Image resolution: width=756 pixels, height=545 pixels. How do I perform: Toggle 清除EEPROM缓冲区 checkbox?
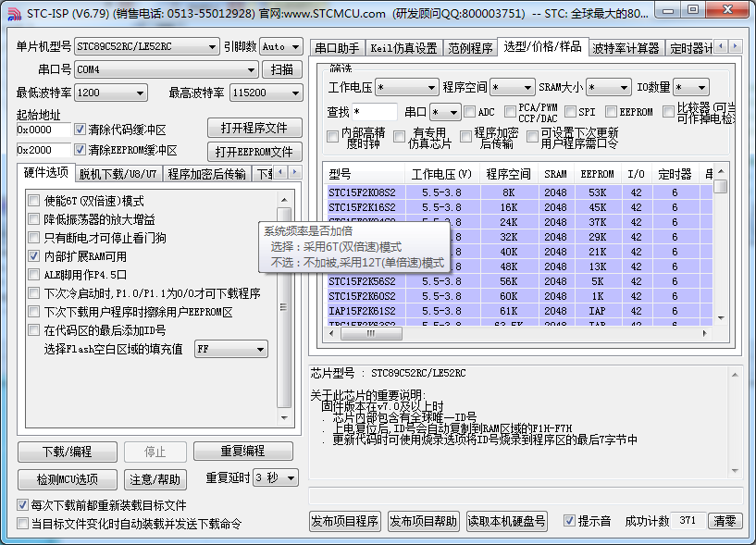(x=80, y=150)
